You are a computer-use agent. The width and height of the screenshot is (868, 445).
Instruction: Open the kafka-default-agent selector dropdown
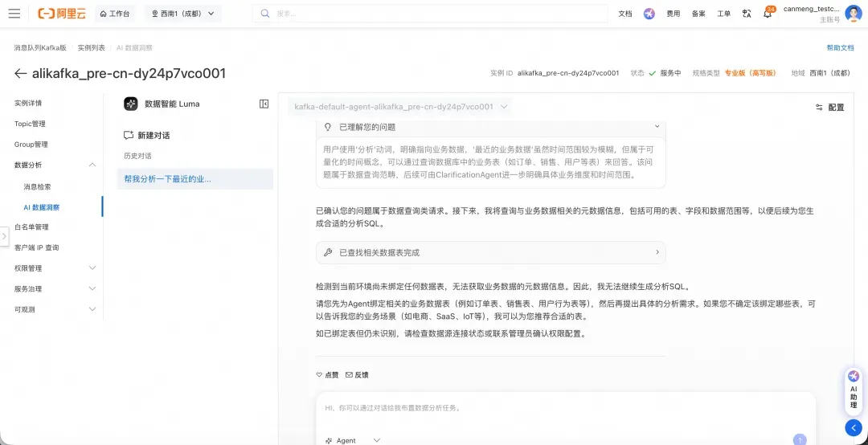[399, 107]
